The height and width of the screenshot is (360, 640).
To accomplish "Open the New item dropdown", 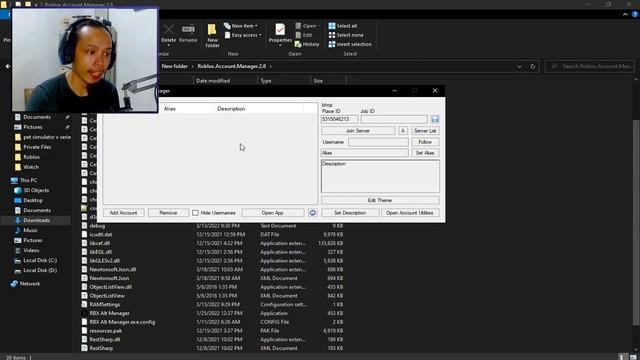I will click(241, 26).
